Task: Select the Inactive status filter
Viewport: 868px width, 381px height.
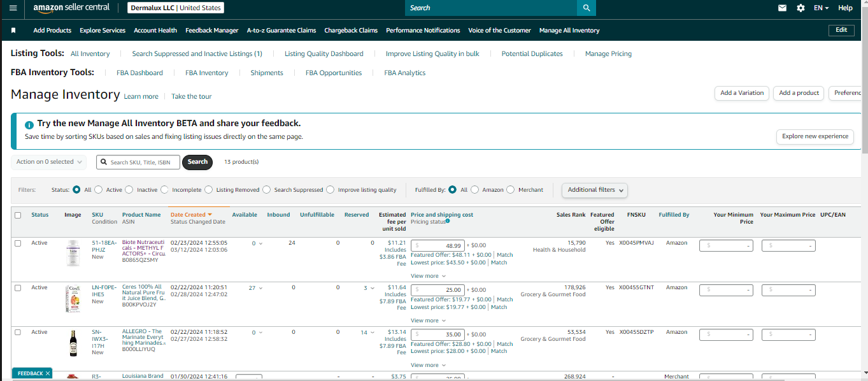Action: (129, 190)
